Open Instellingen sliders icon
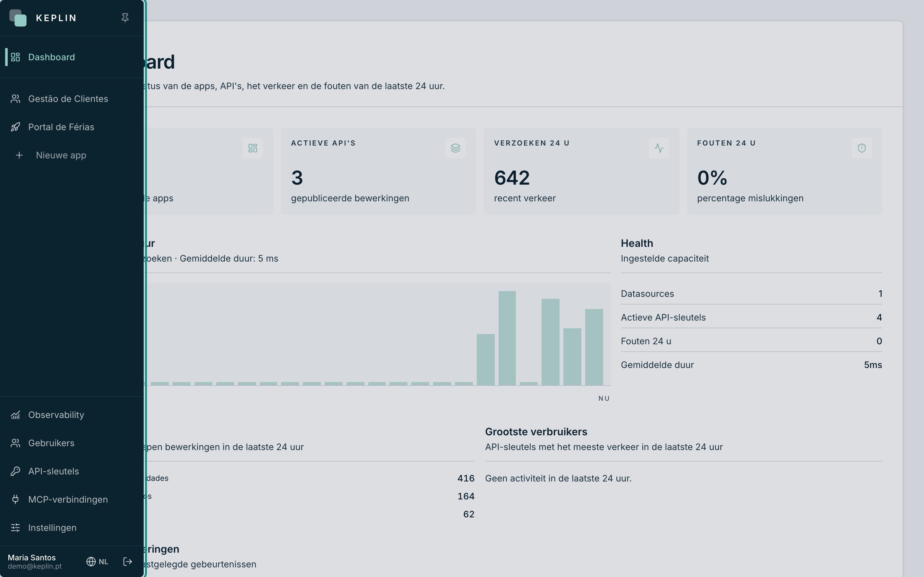 15,528
